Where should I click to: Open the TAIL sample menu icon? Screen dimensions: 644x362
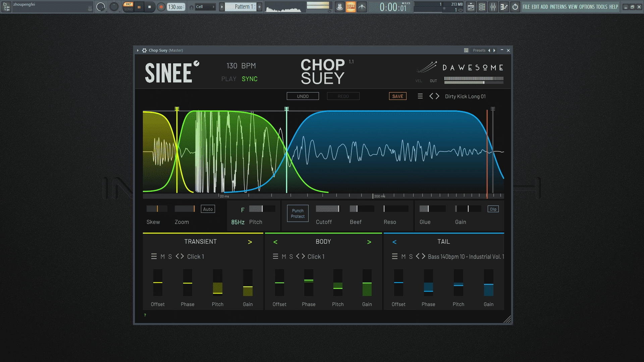pyautogui.click(x=395, y=256)
